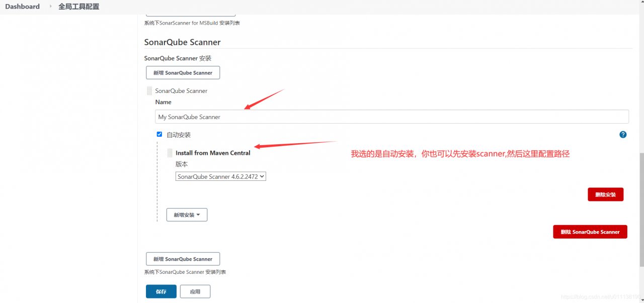Screen dimensions: 644x303
Task: Click the upper 新增 SonarQube Scanner button
Action: click(x=183, y=73)
